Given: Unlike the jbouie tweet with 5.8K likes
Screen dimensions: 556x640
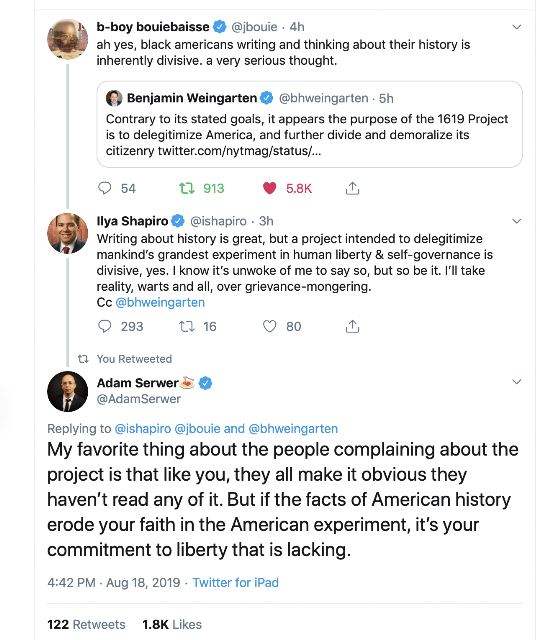Looking at the screenshot, I should [x=269, y=188].
